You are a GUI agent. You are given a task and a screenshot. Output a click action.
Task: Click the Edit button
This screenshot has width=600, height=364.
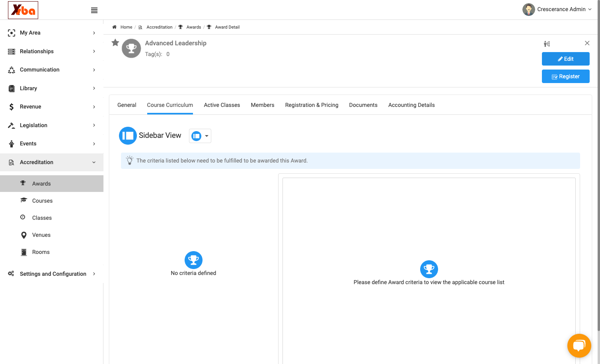coord(566,59)
